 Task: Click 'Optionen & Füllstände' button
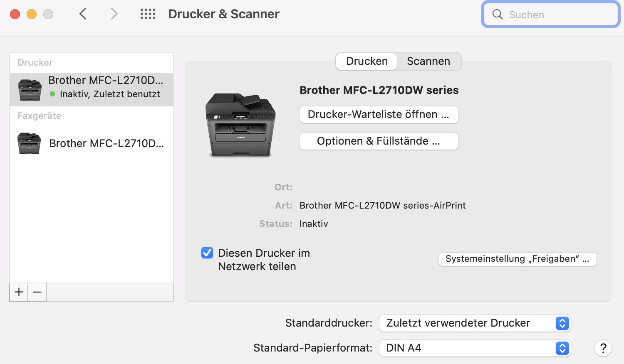click(379, 141)
